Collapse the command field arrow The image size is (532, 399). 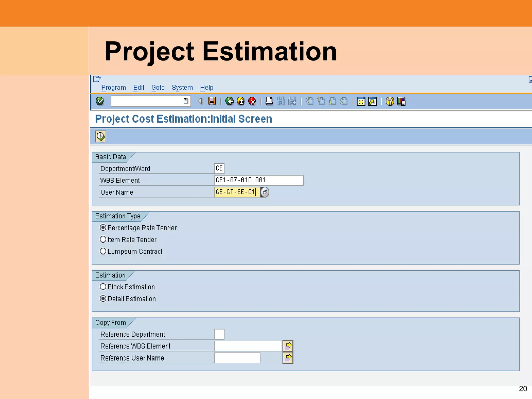pos(200,101)
